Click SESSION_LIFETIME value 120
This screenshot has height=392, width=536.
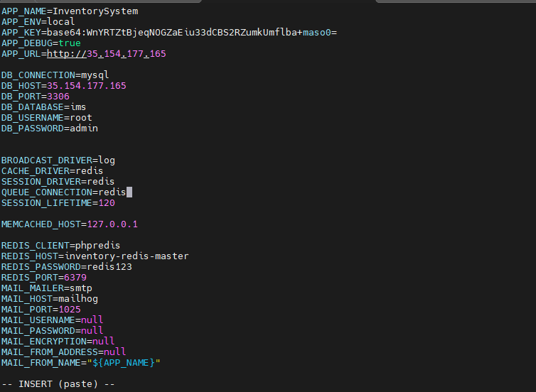(x=106, y=203)
